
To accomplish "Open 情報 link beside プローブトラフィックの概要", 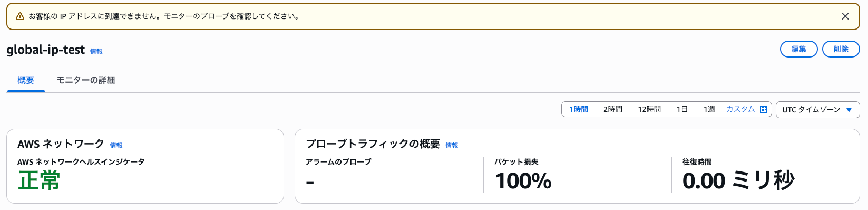I will click(452, 146).
